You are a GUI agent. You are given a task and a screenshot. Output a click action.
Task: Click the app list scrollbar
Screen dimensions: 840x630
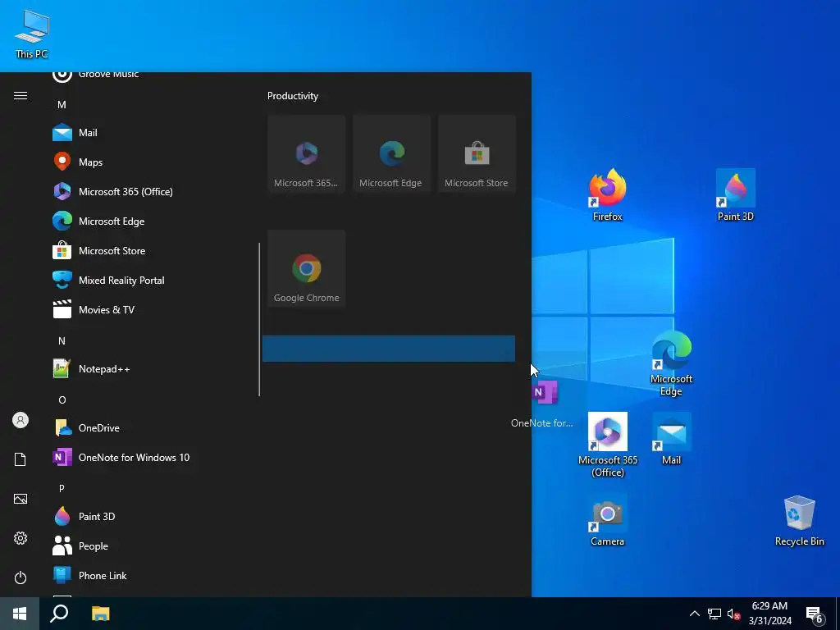coord(259,320)
